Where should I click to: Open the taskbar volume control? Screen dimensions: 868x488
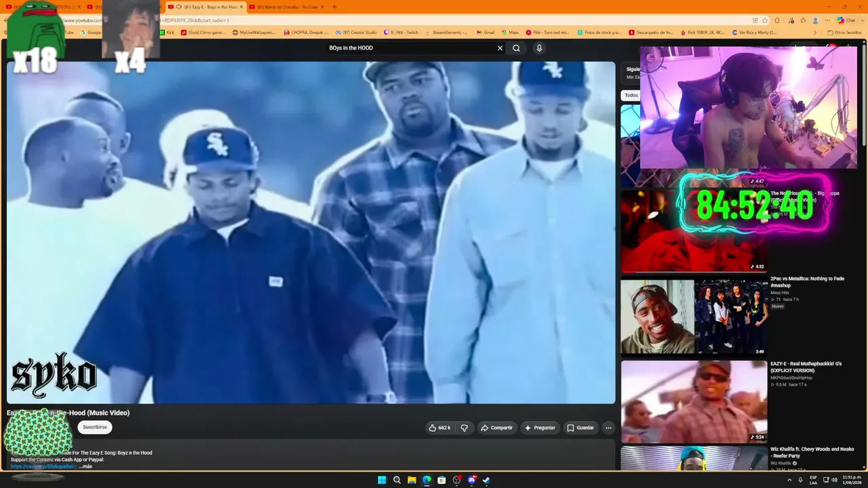(x=834, y=480)
